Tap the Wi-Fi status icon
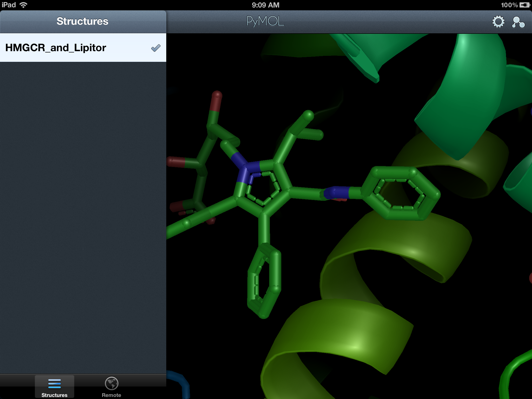This screenshot has width=532, height=399. pos(23,5)
